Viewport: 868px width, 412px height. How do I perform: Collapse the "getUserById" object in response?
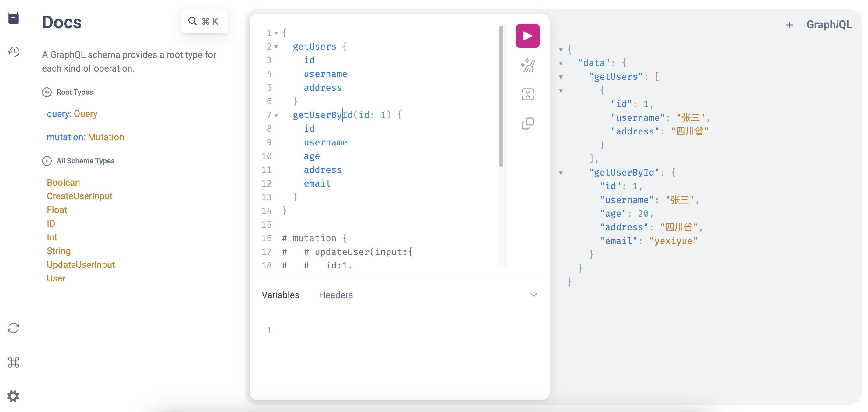pyautogui.click(x=561, y=173)
